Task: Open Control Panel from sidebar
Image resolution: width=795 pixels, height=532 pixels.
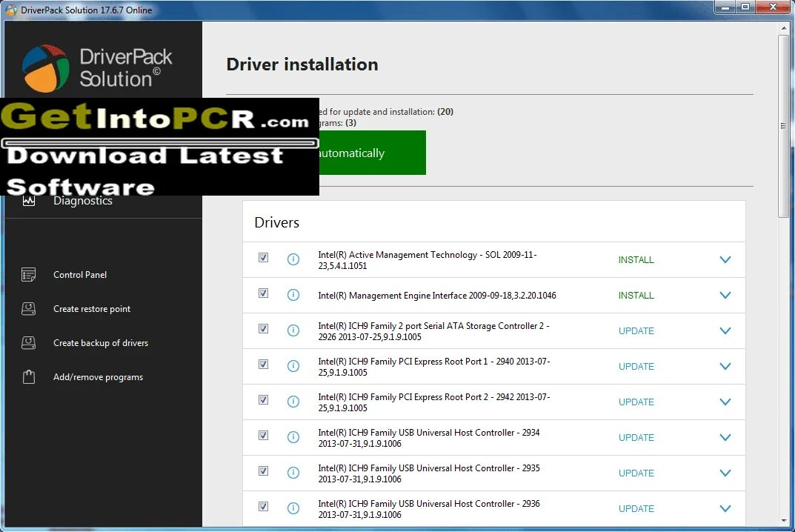Action: point(80,275)
